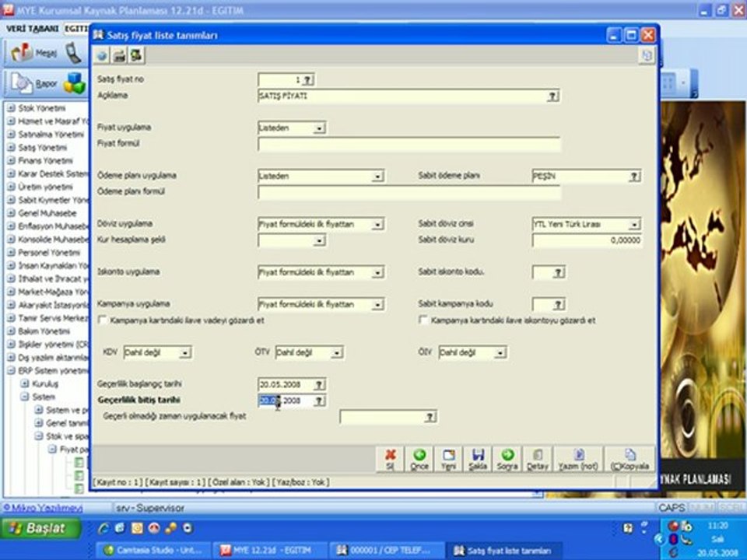Open the Döviz uygulama dropdown
The width and height of the screenshot is (747, 560).
[377, 224]
